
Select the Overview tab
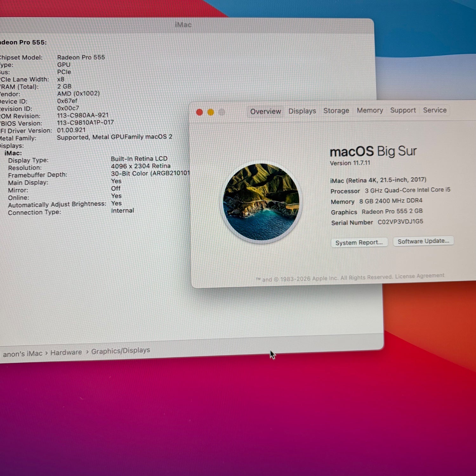266,112
